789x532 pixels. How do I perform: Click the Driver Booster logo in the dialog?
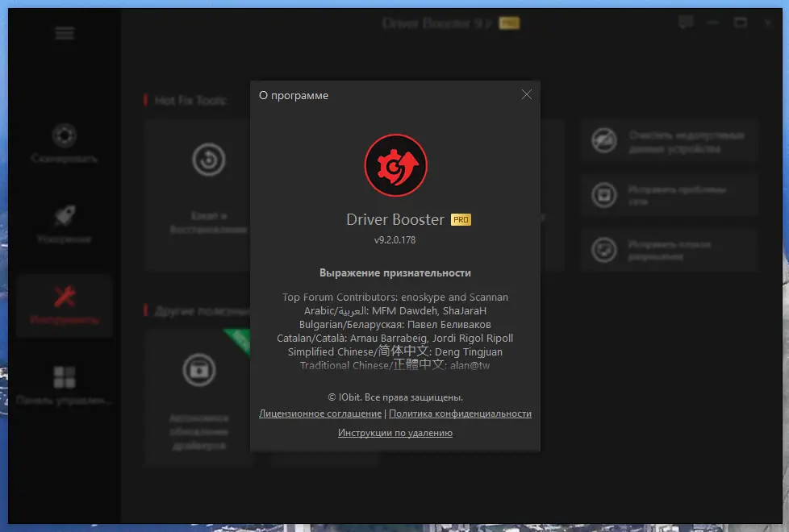(x=395, y=165)
